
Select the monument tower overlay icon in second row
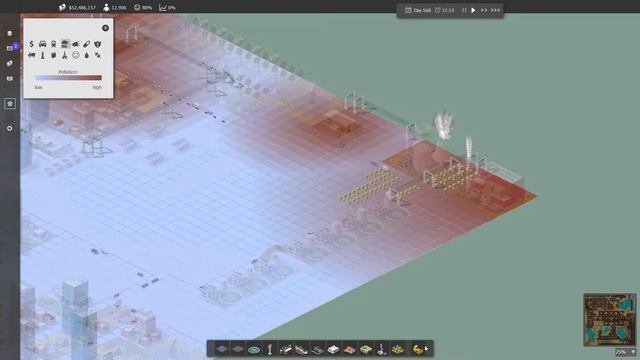pyautogui.click(x=42, y=55)
